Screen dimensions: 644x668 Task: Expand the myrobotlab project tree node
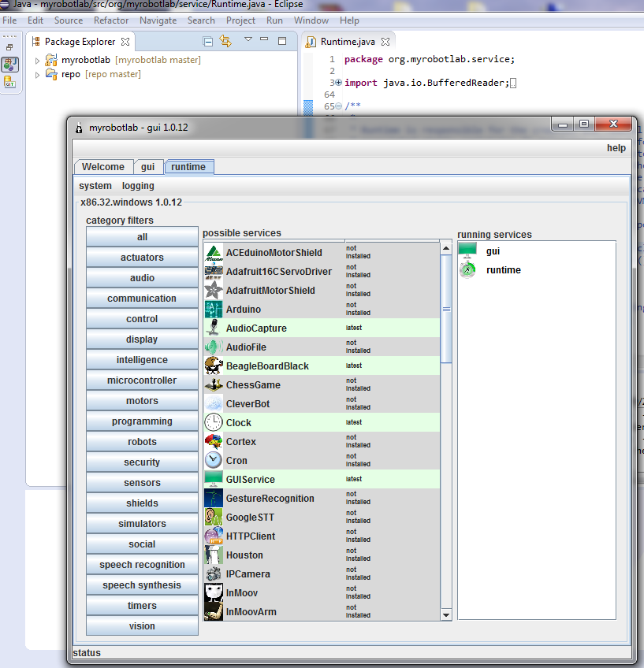click(38, 61)
